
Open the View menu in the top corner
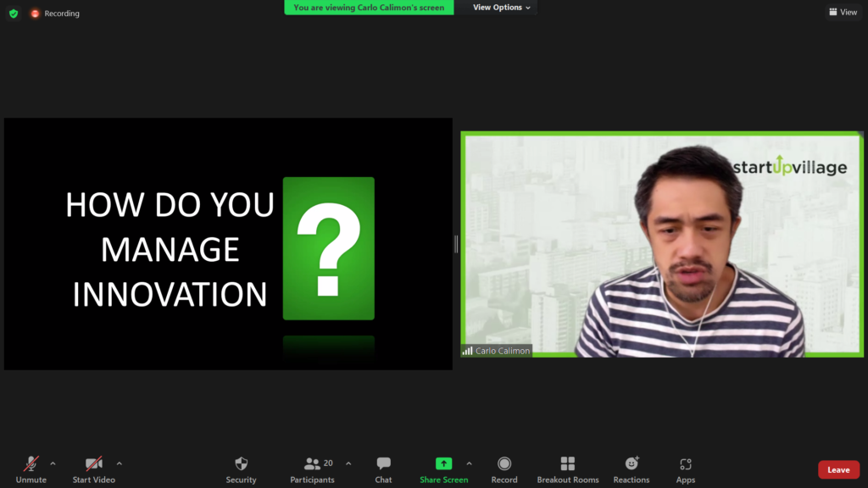[843, 12]
